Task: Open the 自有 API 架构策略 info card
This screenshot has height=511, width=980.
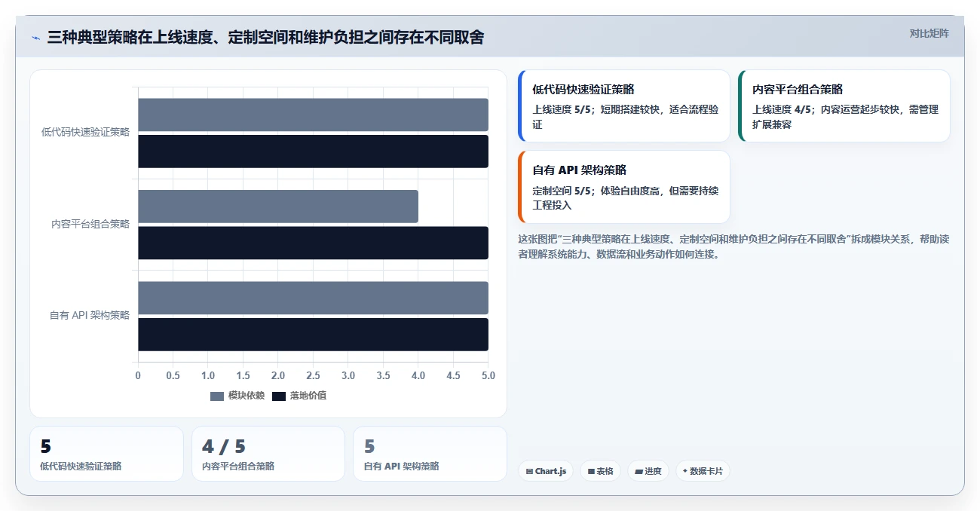Action: (x=624, y=187)
